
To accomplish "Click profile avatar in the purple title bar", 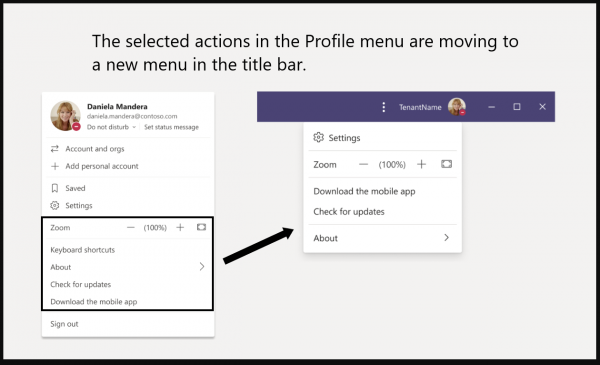I will (x=457, y=107).
